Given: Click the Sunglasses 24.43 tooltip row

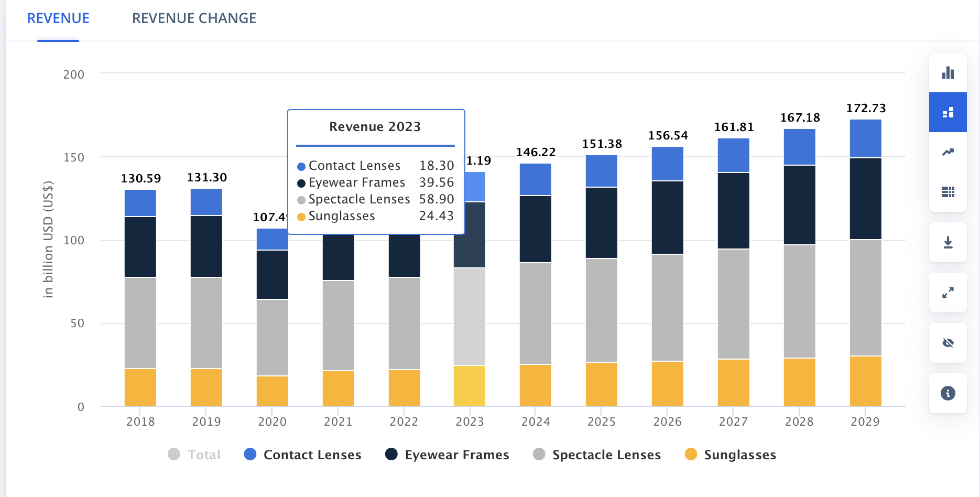Looking at the screenshot, I should [x=375, y=216].
